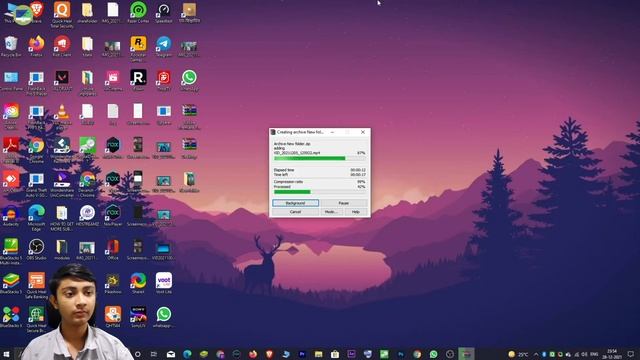Launch Google Chrome from desktop
Image resolution: width=640 pixels, height=360 pixels.
click(36, 150)
